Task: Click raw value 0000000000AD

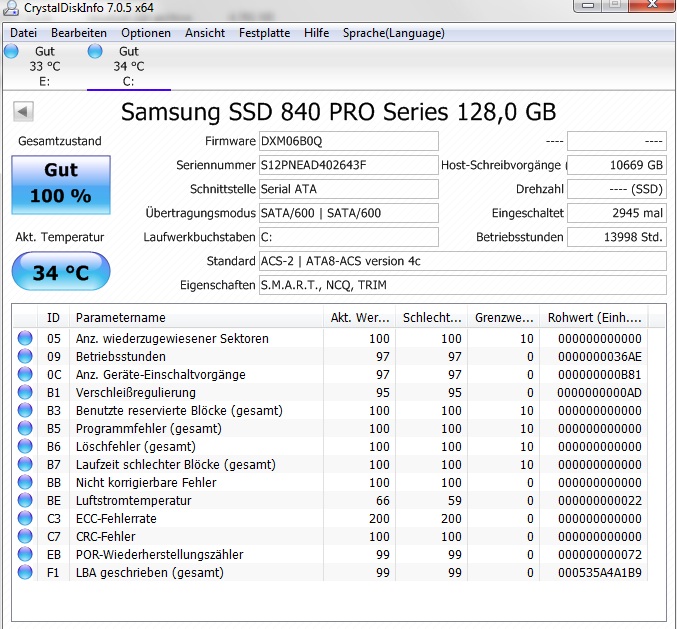Action: pos(599,392)
